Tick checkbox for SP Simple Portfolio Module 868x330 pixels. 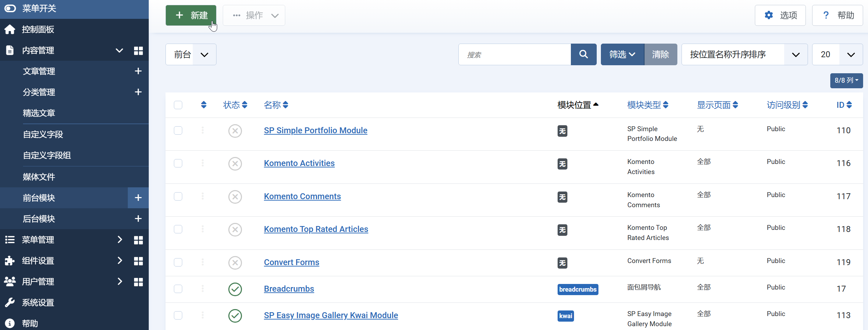(178, 130)
